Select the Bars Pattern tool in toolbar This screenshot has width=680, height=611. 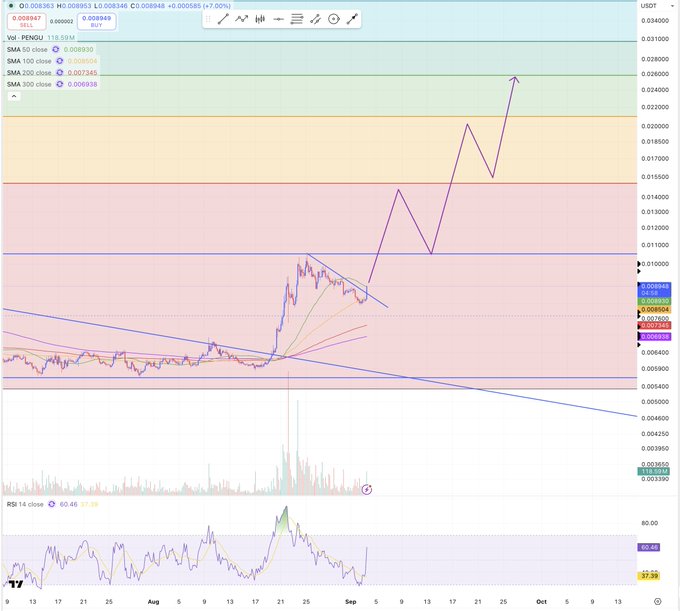260,19
